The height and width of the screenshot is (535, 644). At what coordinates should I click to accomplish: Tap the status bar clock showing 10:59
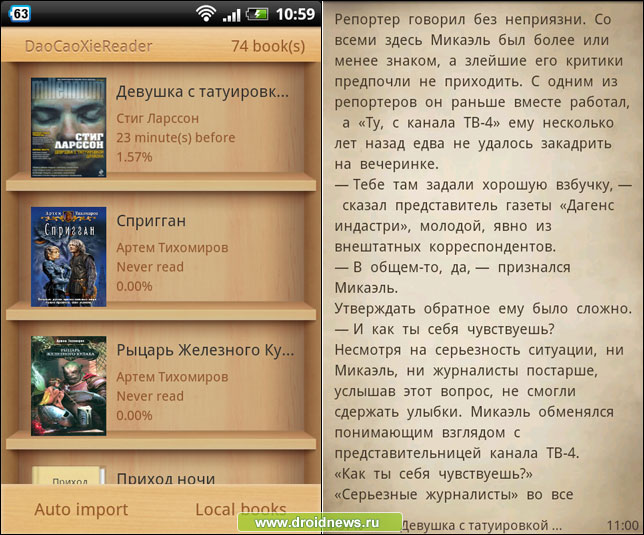point(294,14)
